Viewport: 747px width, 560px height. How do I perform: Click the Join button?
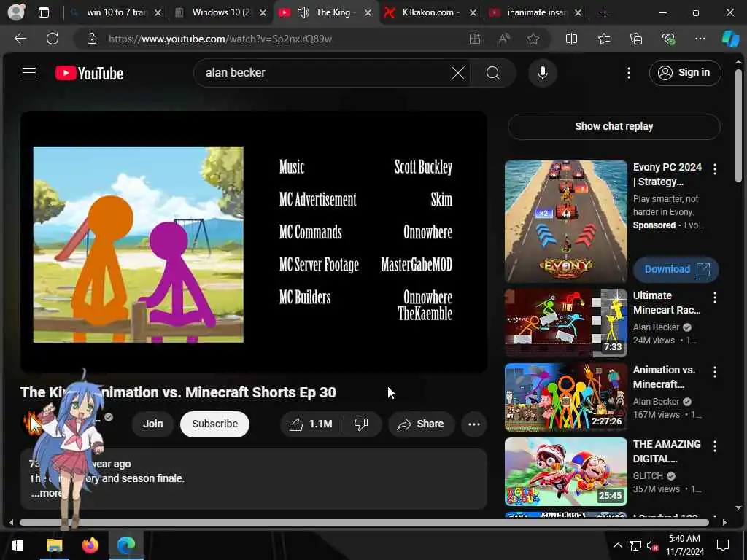pyautogui.click(x=152, y=424)
